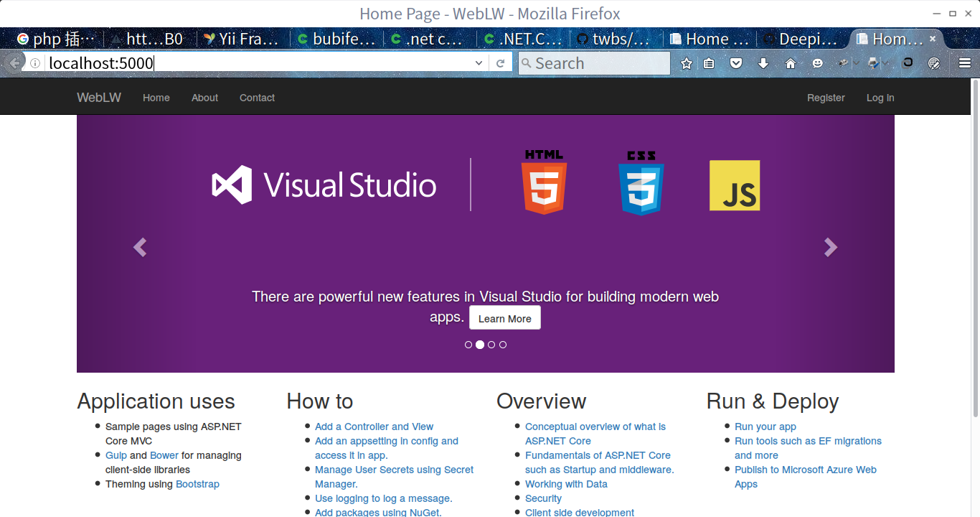The image size is (980, 517).
Task: Switch to the '.NET.C…' tab
Action: pos(522,39)
